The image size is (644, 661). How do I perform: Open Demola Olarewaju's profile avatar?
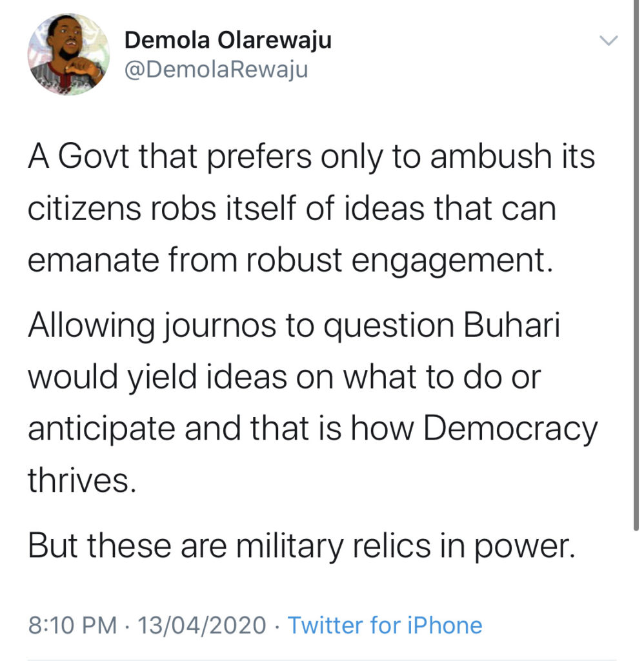pos(68,54)
